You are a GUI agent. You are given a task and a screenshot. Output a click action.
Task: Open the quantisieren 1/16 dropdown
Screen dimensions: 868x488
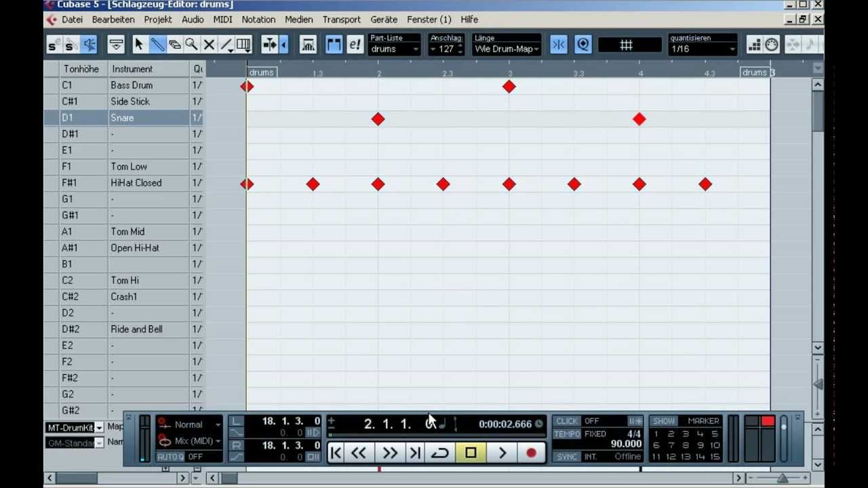[x=703, y=49]
